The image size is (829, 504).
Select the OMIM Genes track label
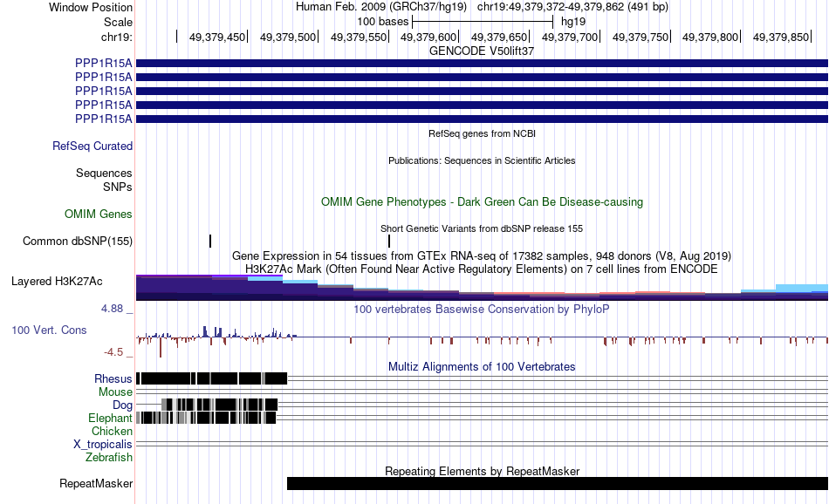click(x=99, y=214)
